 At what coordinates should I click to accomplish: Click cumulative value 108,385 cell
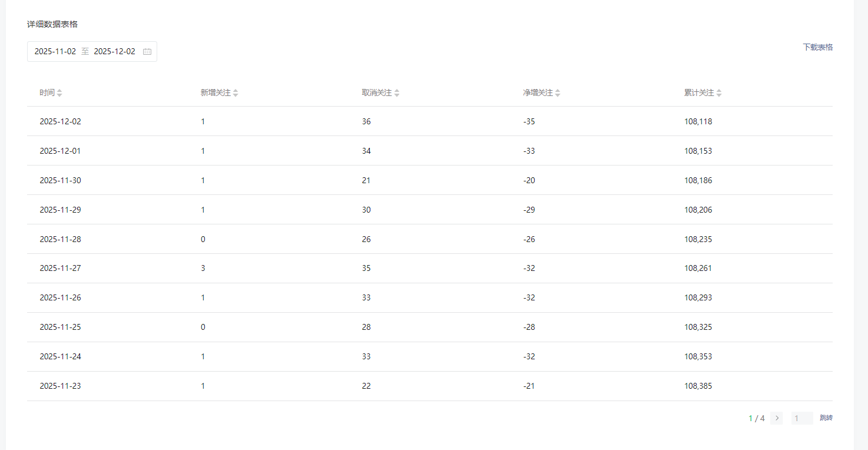(x=698, y=386)
